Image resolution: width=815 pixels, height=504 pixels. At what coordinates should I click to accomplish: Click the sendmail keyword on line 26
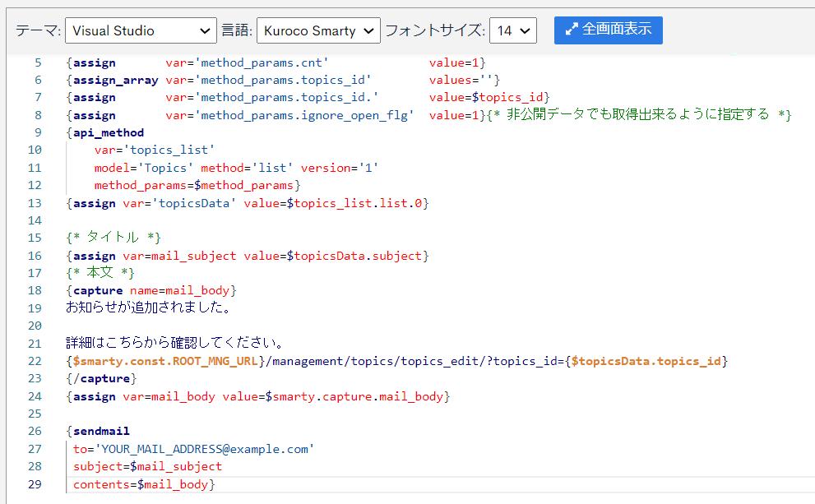[101, 432]
